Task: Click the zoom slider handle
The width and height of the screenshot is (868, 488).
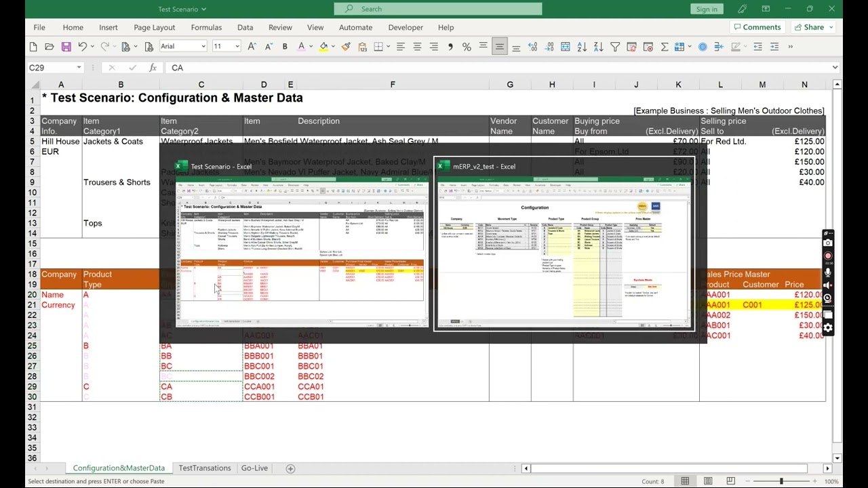Action: click(781, 481)
